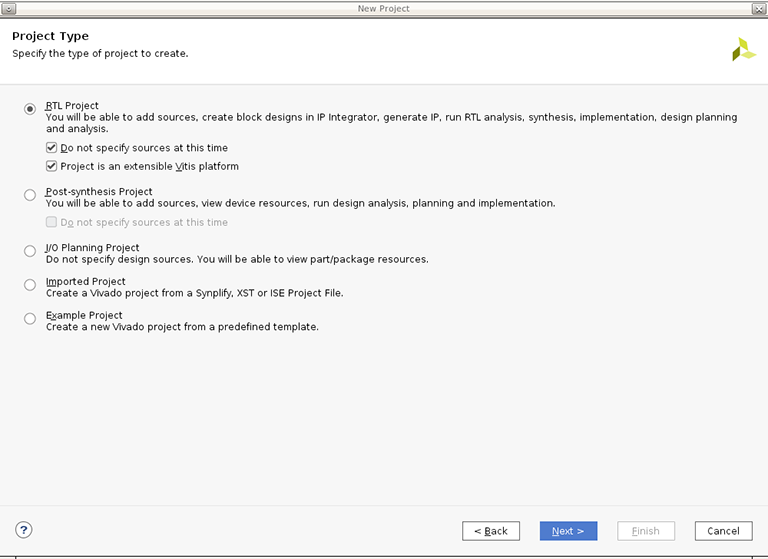Image resolution: width=768 pixels, height=559 pixels.
Task: Click the disabled Finish button
Action: 646,531
